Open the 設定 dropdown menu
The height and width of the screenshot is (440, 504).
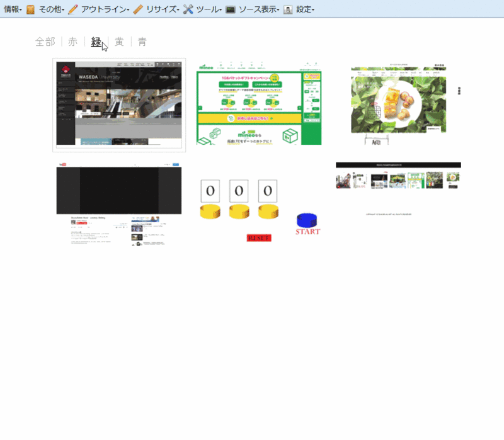(305, 9)
